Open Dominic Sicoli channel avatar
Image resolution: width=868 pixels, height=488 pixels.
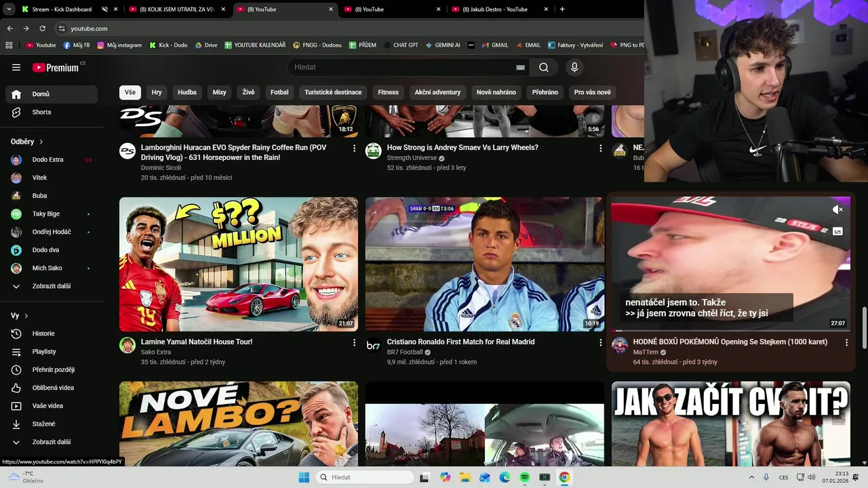pos(127,150)
